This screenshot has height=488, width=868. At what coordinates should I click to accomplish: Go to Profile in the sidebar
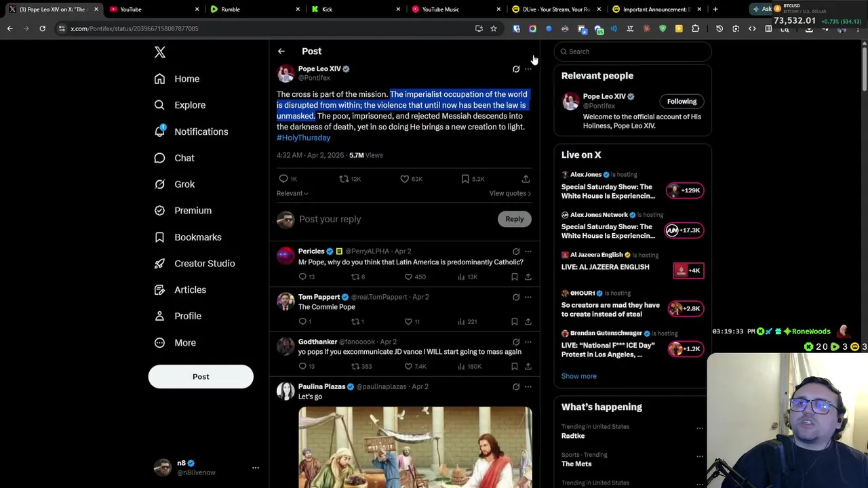178,316
